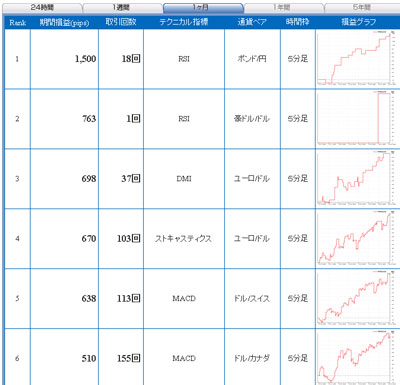Click MACD in the rank 6 row
The width and height of the screenshot is (400, 385).
(184, 358)
